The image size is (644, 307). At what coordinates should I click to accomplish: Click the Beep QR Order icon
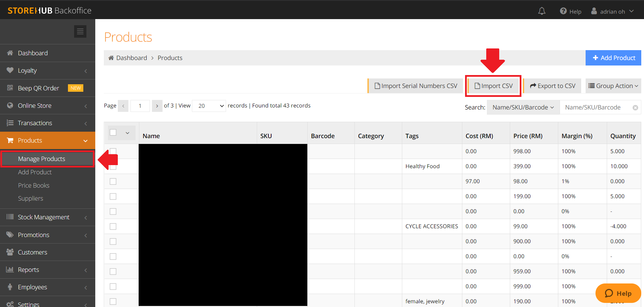tap(10, 88)
